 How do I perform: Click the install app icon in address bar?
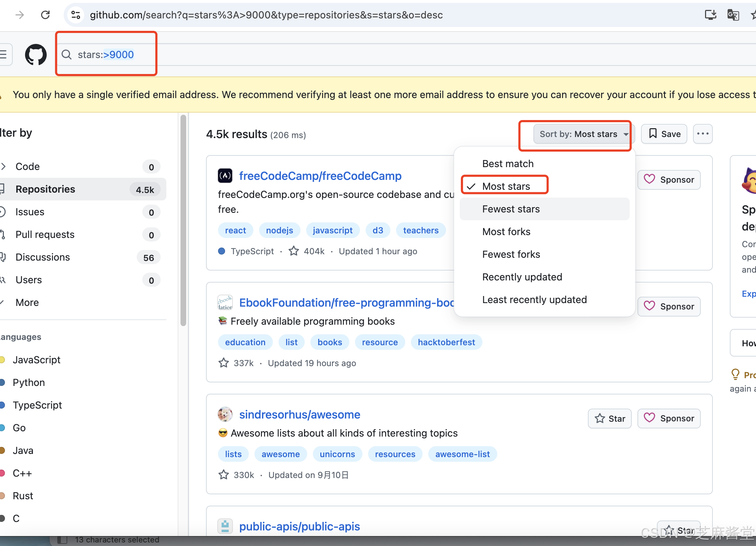click(x=710, y=15)
